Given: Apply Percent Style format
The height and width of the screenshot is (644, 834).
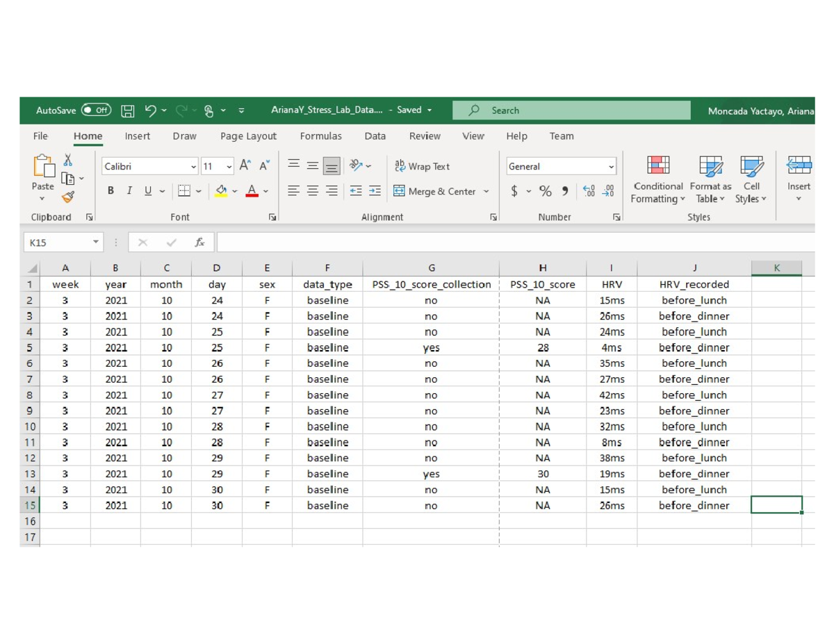Looking at the screenshot, I should click(546, 191).
